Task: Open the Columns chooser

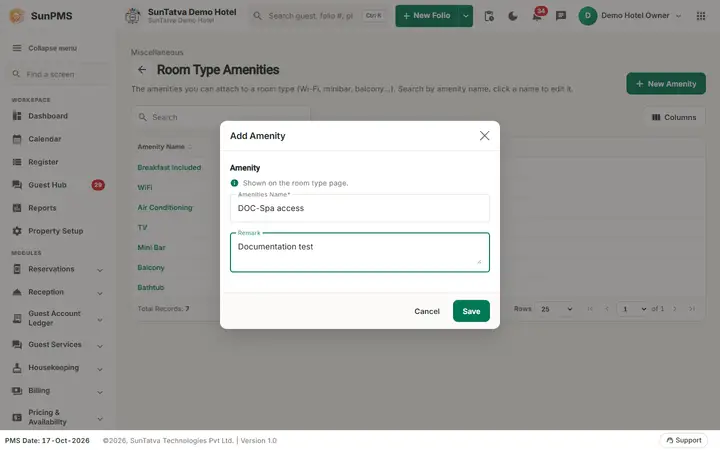Action: pyautogui.click(x=674, y=117)
